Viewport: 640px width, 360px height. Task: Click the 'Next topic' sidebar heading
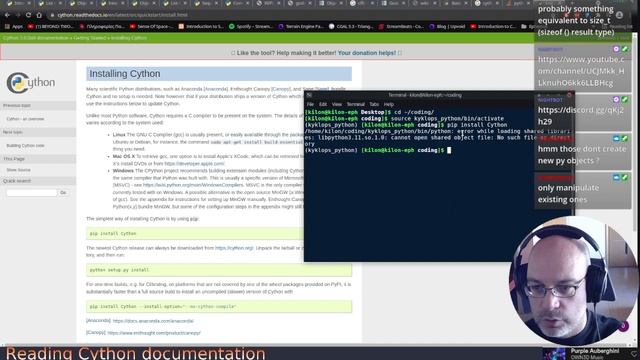[38, 132]
